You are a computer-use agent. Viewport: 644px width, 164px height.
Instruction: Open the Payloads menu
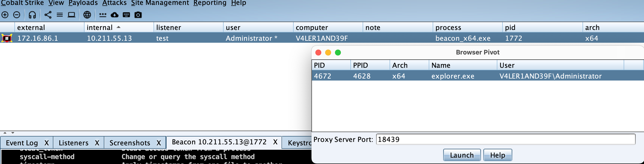[x=83, y=3]
